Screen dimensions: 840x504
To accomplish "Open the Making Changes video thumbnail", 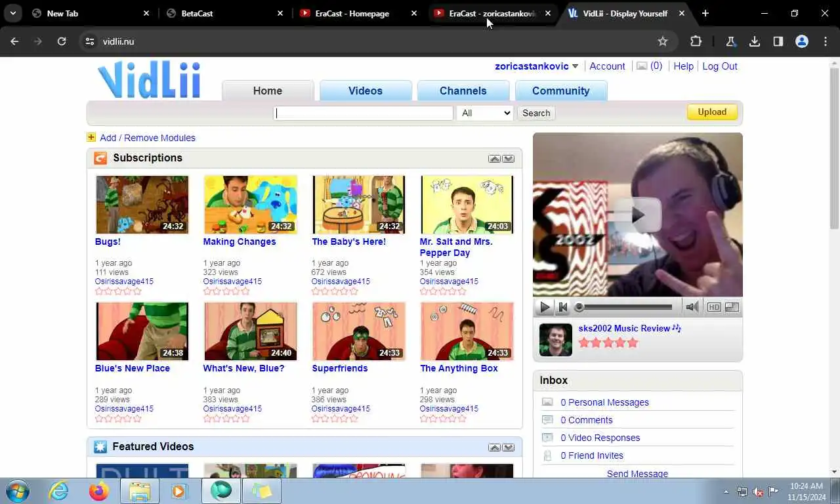I will 250,205.
